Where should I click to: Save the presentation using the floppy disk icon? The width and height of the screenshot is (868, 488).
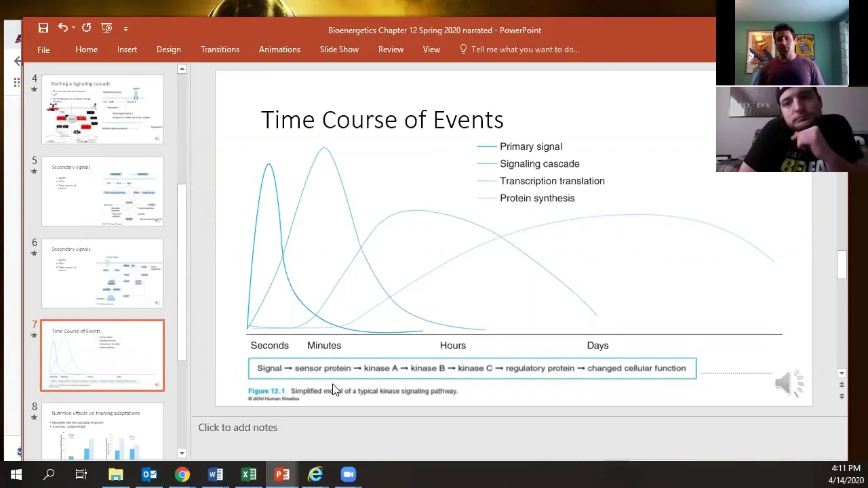[43, 28]
